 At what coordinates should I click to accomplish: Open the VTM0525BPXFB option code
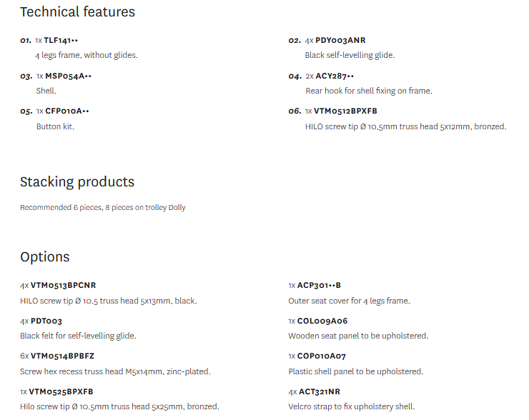(61, 391)
